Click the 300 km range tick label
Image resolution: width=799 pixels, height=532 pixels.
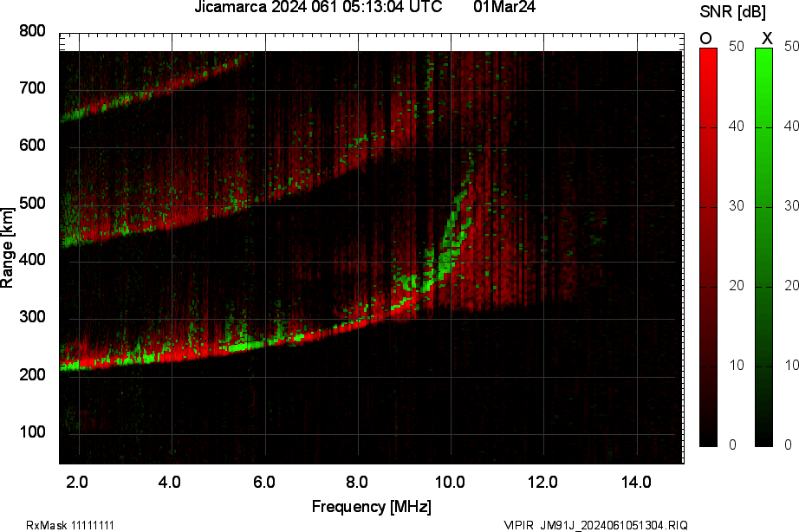[32, 317]
